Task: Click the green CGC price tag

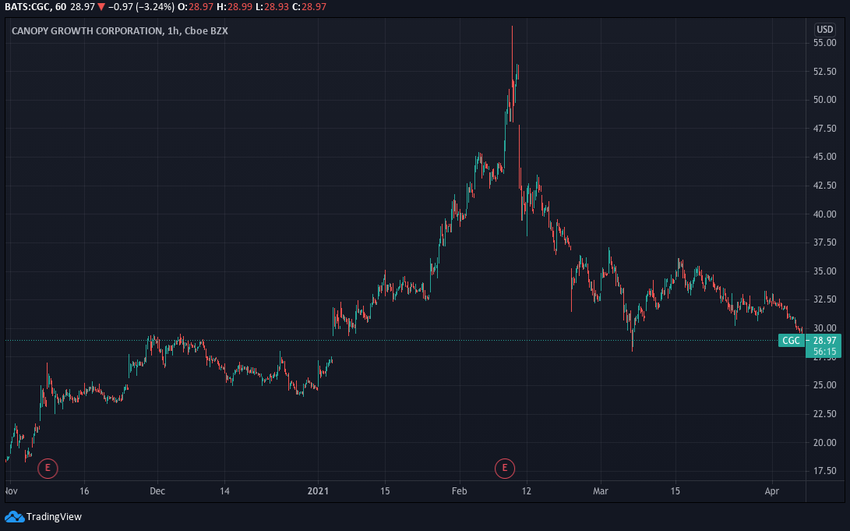Action: click(x=791, y=340)
